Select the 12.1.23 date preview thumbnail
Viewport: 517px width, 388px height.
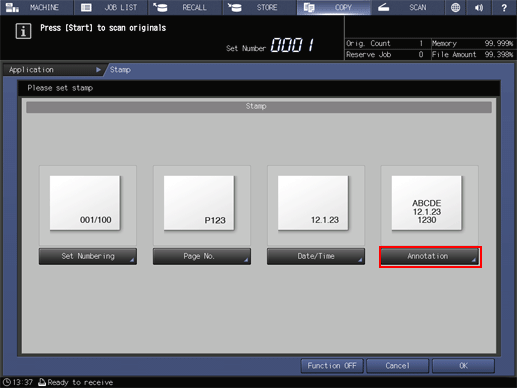point(313,203)
